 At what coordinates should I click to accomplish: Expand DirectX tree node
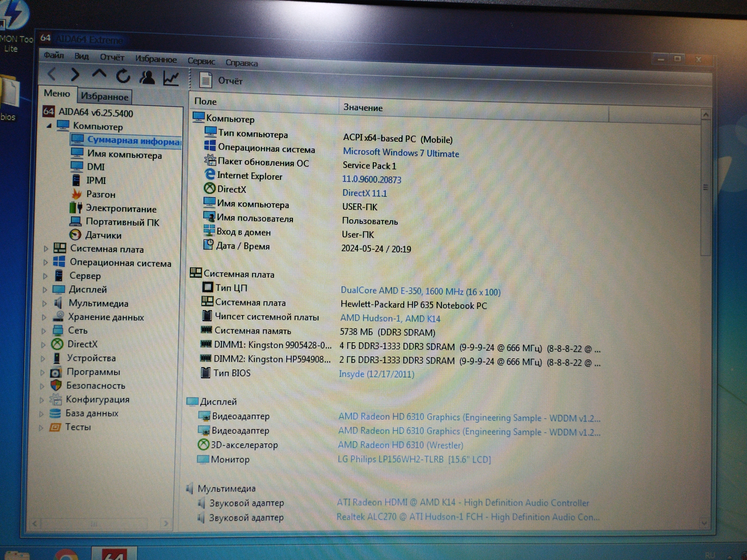coord(43,344)
